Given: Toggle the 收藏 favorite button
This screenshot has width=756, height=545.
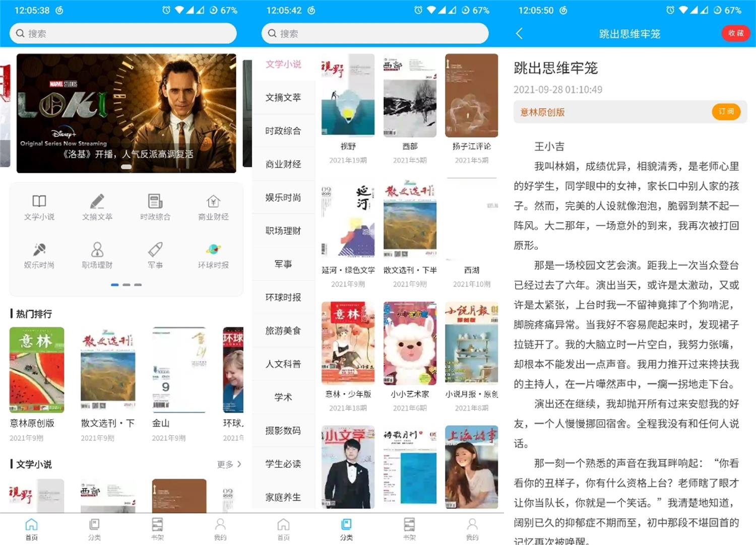Looking at the screenshot, I should 735,33.
